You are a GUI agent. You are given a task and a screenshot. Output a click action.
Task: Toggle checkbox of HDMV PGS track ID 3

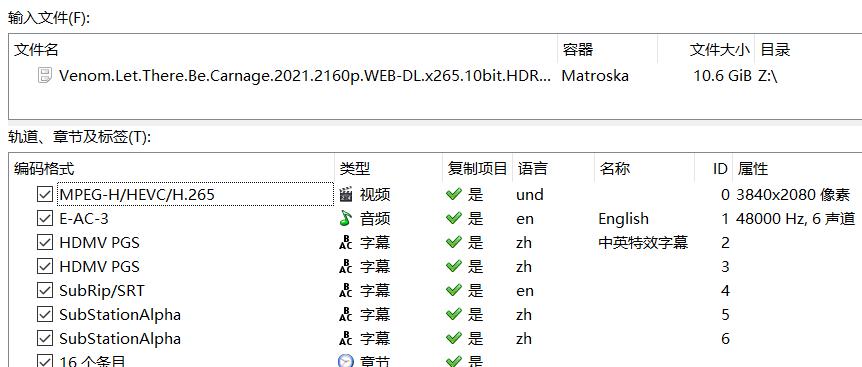click(45, 266)
